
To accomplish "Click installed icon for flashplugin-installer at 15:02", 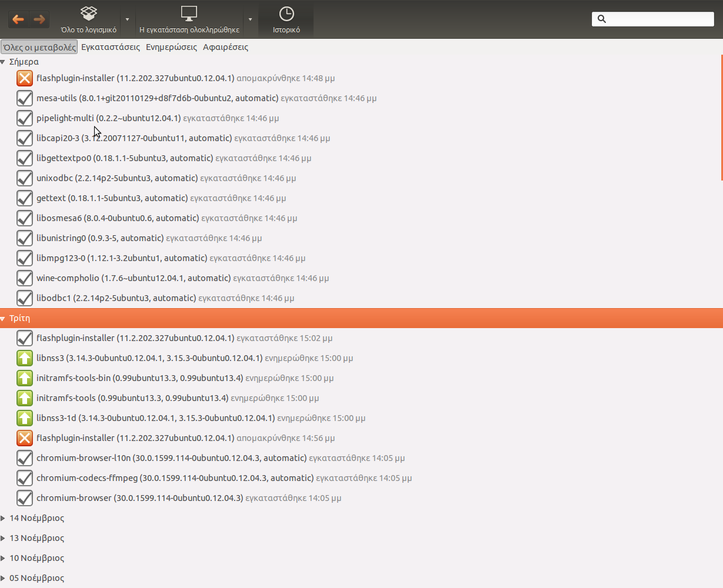I will pos(24,338).
